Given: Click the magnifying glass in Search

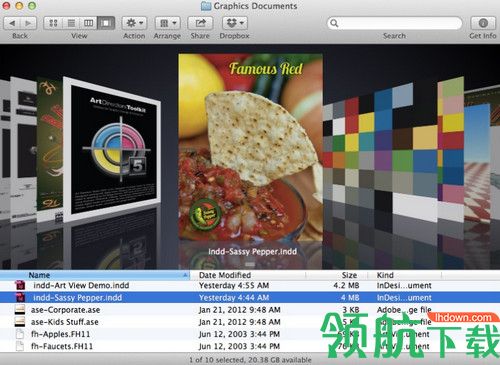Looking at the screenshot, I should 334,23.
